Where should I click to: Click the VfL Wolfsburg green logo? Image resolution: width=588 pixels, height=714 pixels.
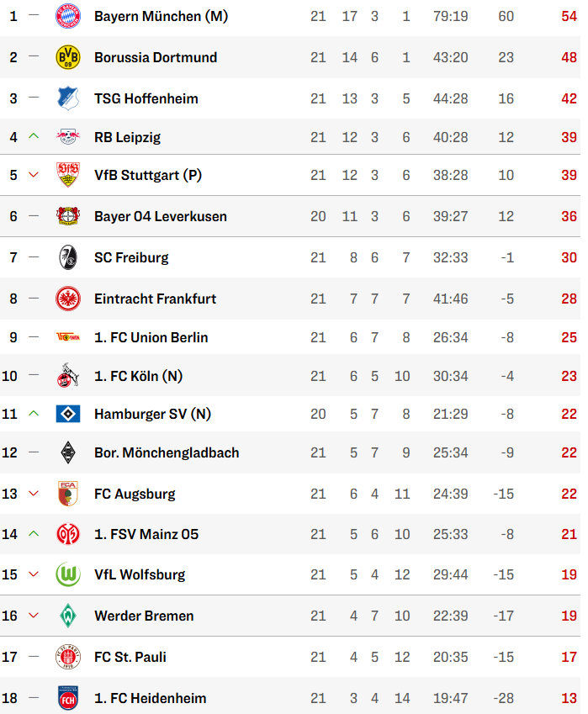click(x=68, y=574)
